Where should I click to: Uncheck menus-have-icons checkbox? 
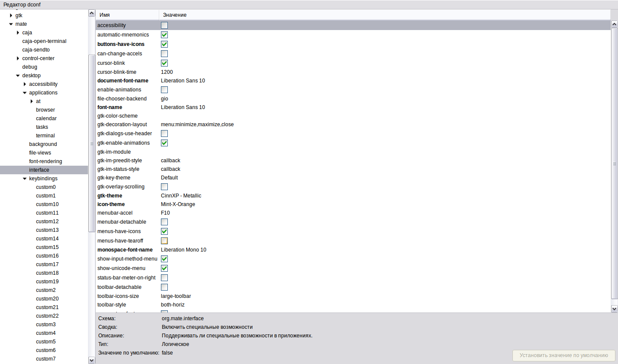click(x=164, y=231)
